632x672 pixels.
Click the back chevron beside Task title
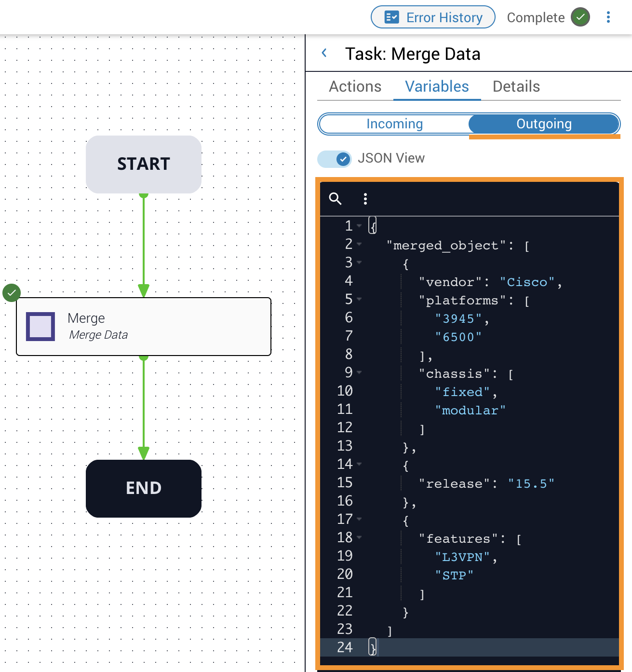[324, 53]
